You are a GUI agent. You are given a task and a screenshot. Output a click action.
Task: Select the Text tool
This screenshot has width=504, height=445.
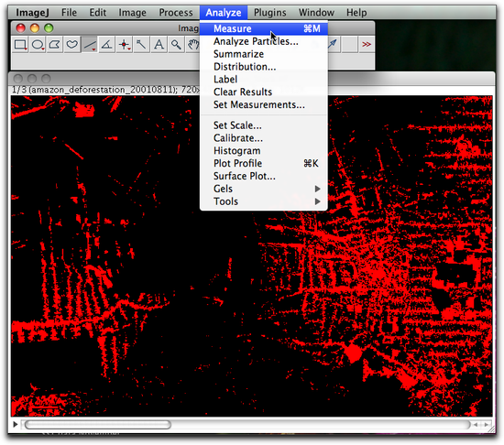pyautogui.click(x=159, y=44)
